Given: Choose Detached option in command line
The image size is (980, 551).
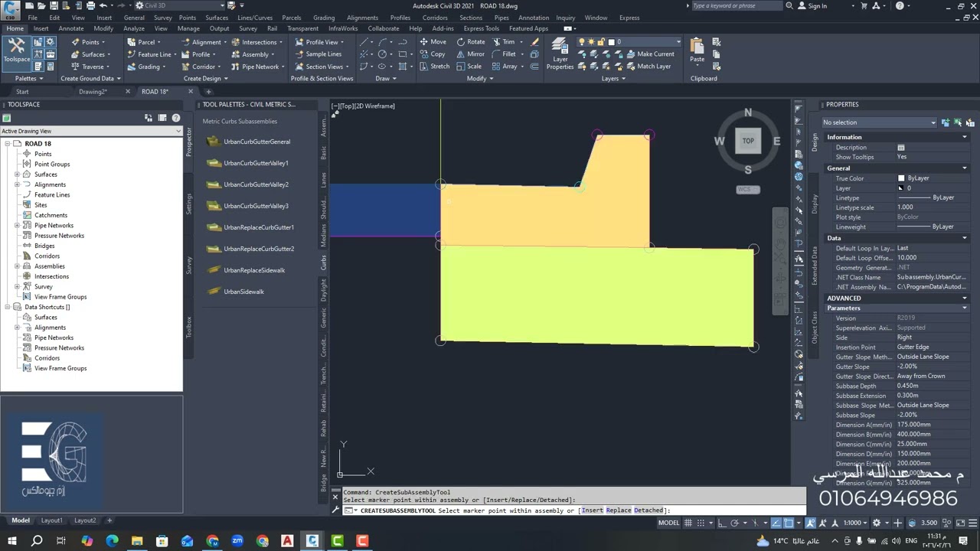Looking at the screenshot, I should tap(648, 510).
